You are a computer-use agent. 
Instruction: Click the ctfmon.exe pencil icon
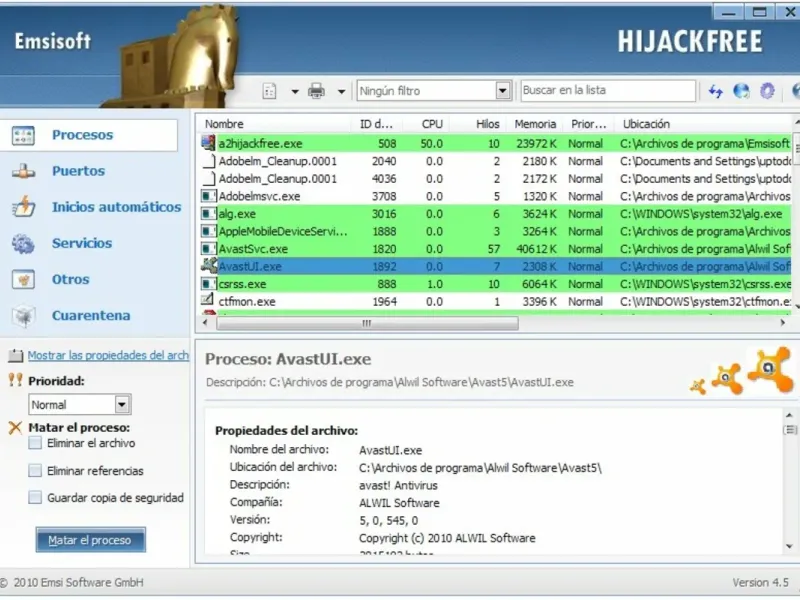[x=208, y=300]
